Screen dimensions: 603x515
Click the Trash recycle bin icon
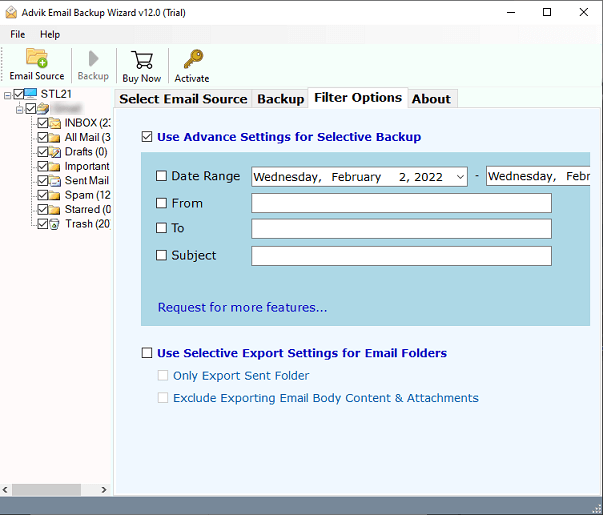point(55,224)
